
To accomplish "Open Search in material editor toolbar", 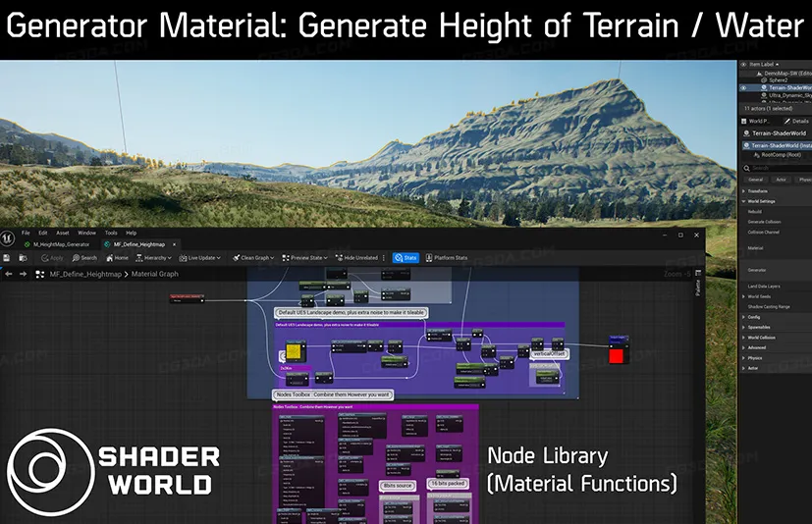I will [x=84, y=258].
